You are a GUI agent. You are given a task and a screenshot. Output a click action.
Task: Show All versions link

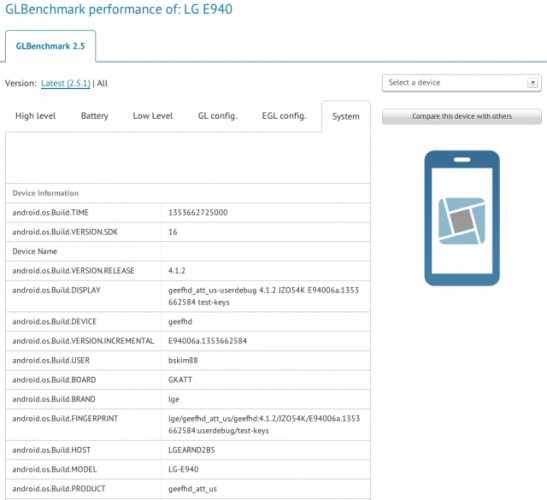(x=102, y=83)
